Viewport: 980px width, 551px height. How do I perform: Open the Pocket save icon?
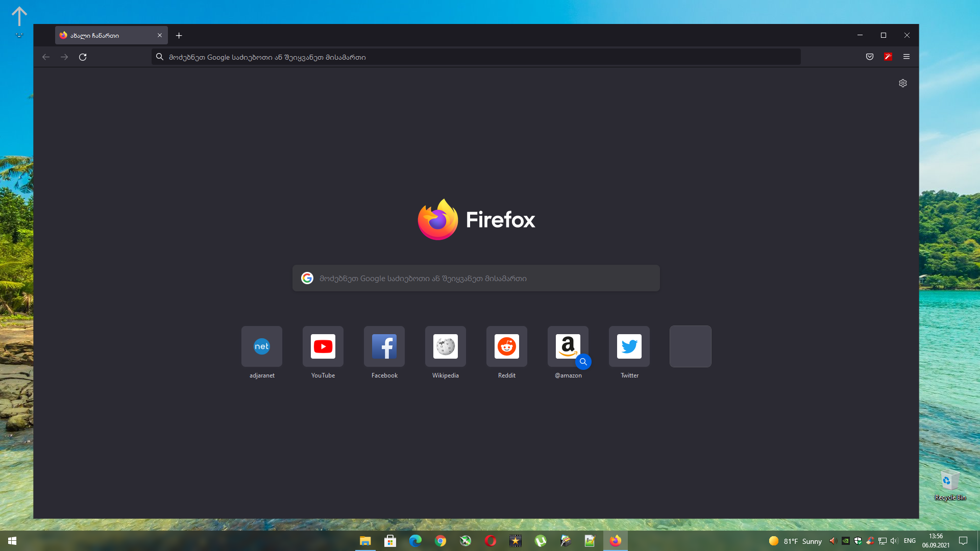coord(870,57)
